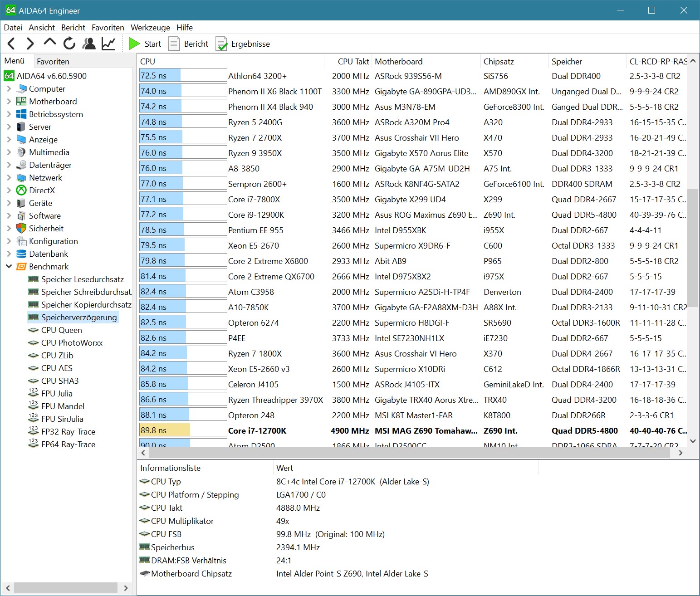This screenshot has height=596, width=700.
Task: Click the results horizontal scroll right arrow
Action: tap(680, 453)
